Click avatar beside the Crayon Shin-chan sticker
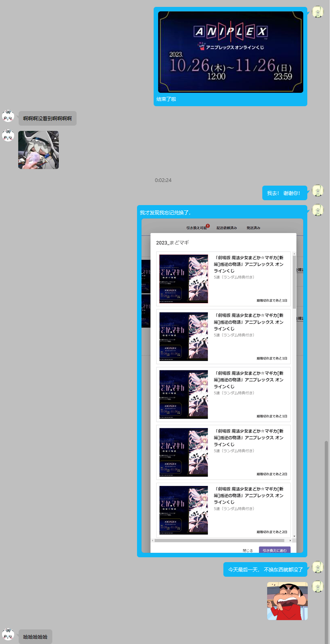 click(x=318, y=587)
